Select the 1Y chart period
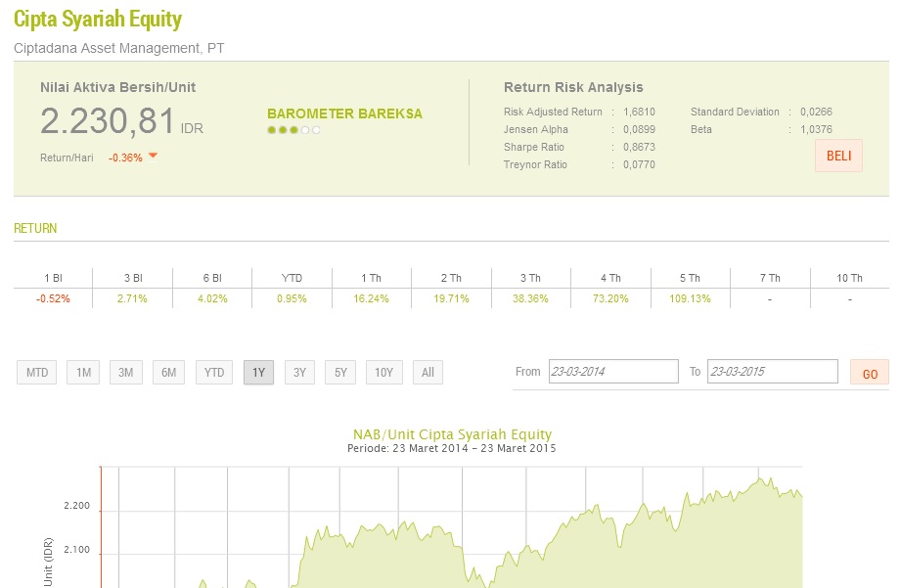Screen dimensions: 901x588 click(x=258, y=373)
